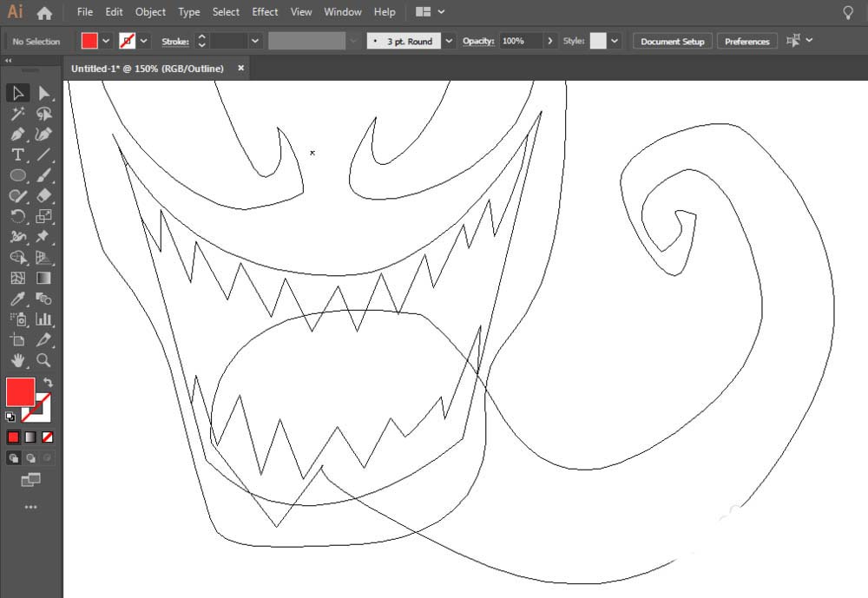868x598 pixels.
Task: Choose the Shaper tool
Action: (x=17, y=195)
